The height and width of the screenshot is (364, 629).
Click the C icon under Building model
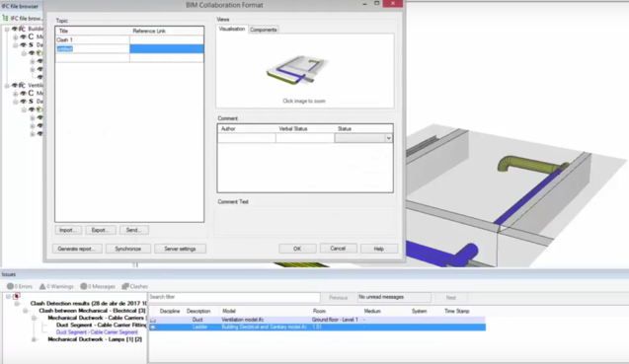(31, 36)
